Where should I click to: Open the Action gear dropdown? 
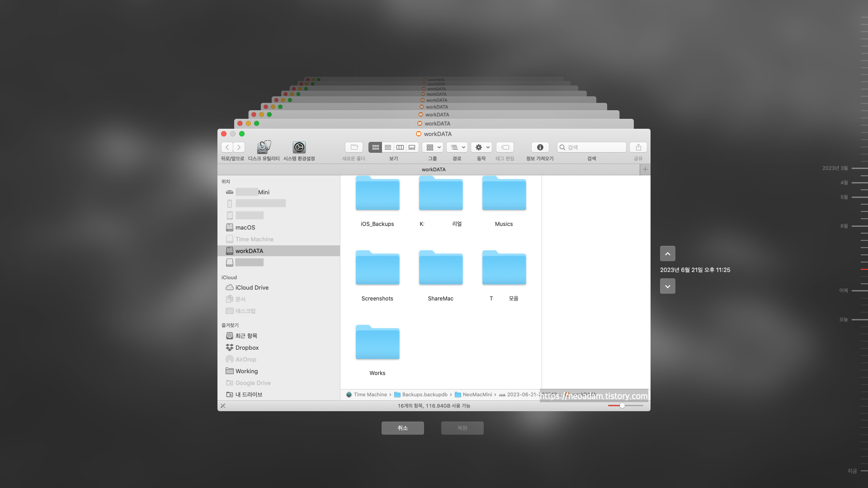coord(481,147)
